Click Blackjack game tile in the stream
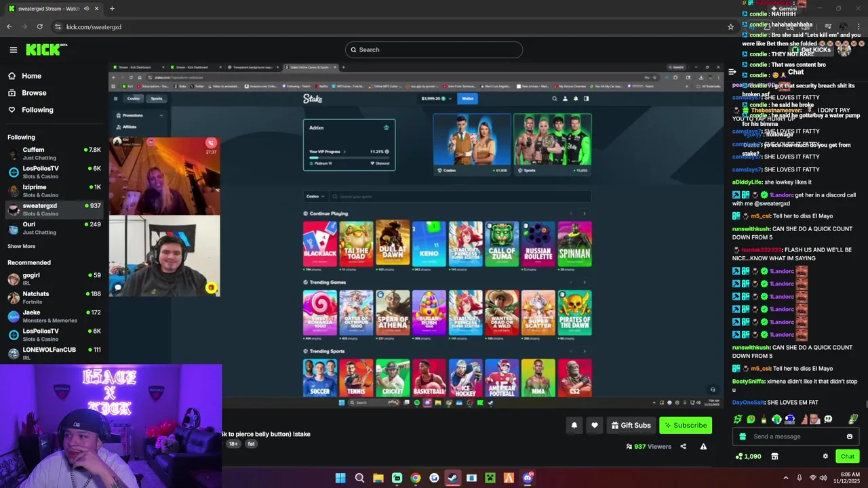The image size is (868, 488). tap(320, 243)
